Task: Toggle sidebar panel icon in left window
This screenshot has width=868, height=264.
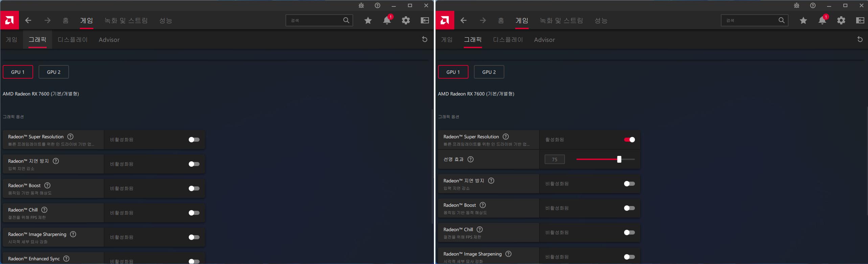Action: [425, 20]
